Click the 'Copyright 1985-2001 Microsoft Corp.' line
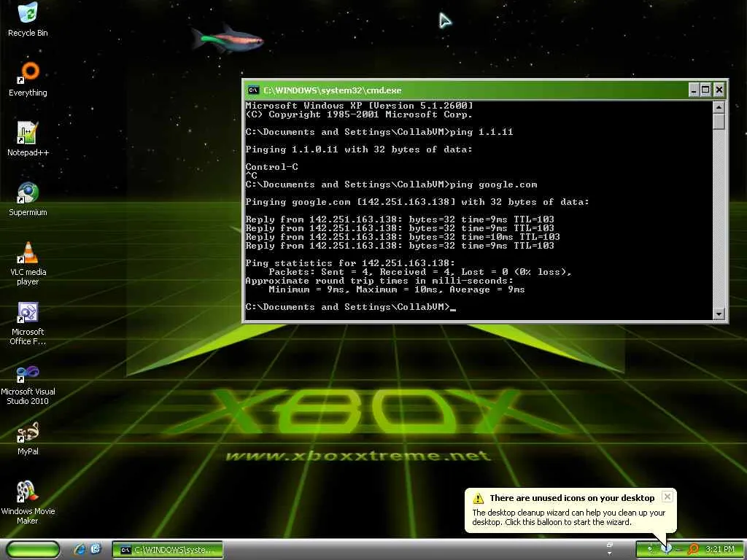 (x=359, y=114)
